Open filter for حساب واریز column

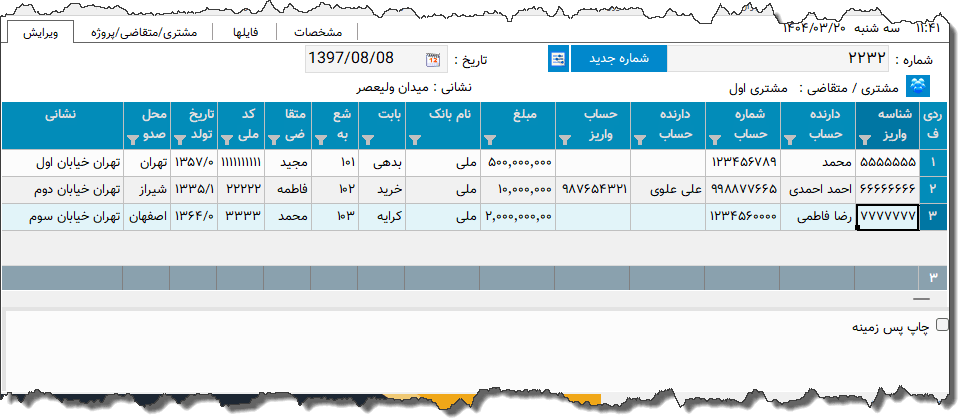click(x=565, y=140)
